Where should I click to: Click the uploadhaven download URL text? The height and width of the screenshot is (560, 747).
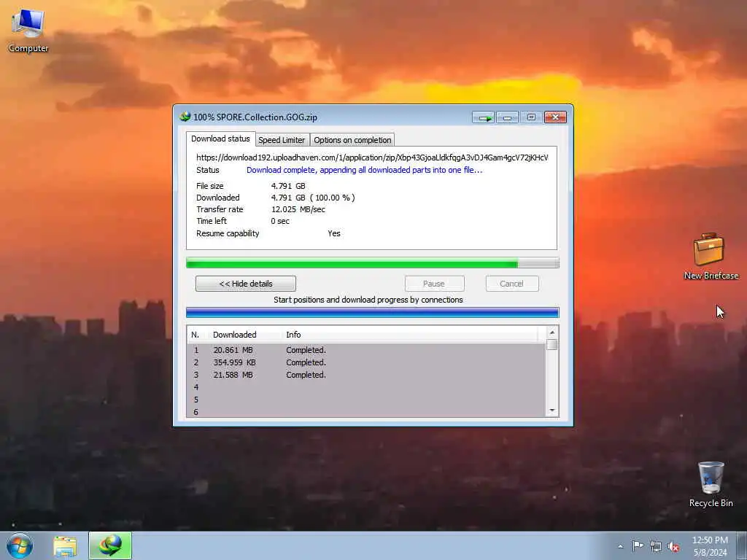click(372, 157)
